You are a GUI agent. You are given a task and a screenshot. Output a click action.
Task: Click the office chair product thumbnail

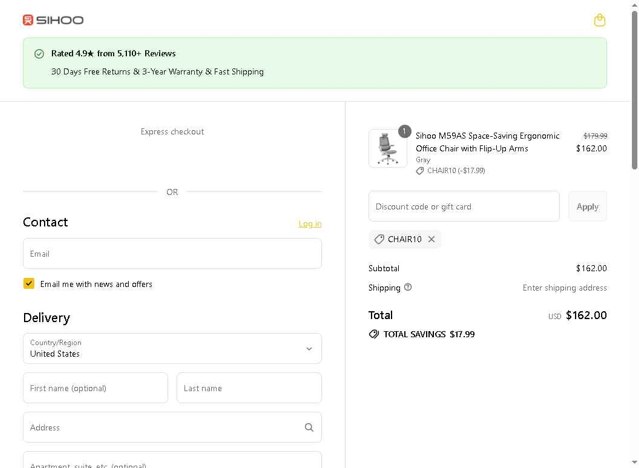[x=388, y=148]
